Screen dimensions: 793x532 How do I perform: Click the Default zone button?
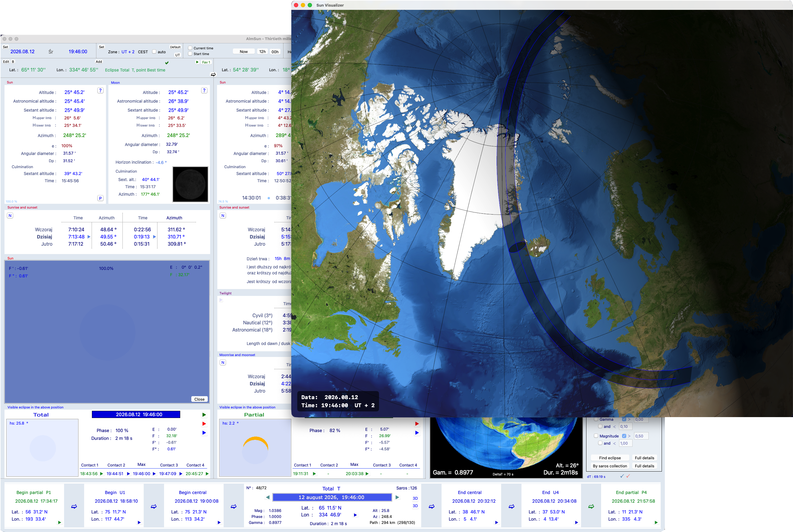[x=175, y=47]
